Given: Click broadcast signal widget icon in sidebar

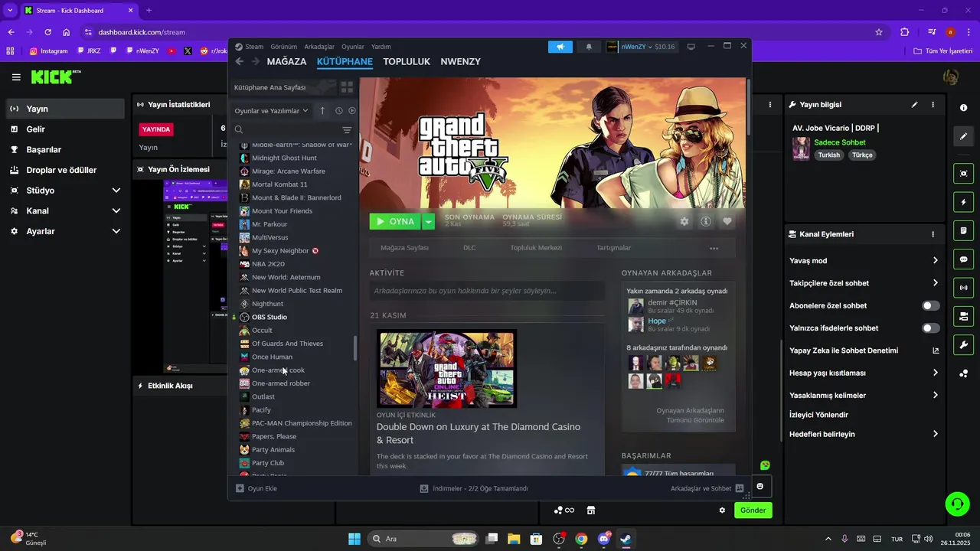Looking at the screenshot, I should (x=963, y=288).
